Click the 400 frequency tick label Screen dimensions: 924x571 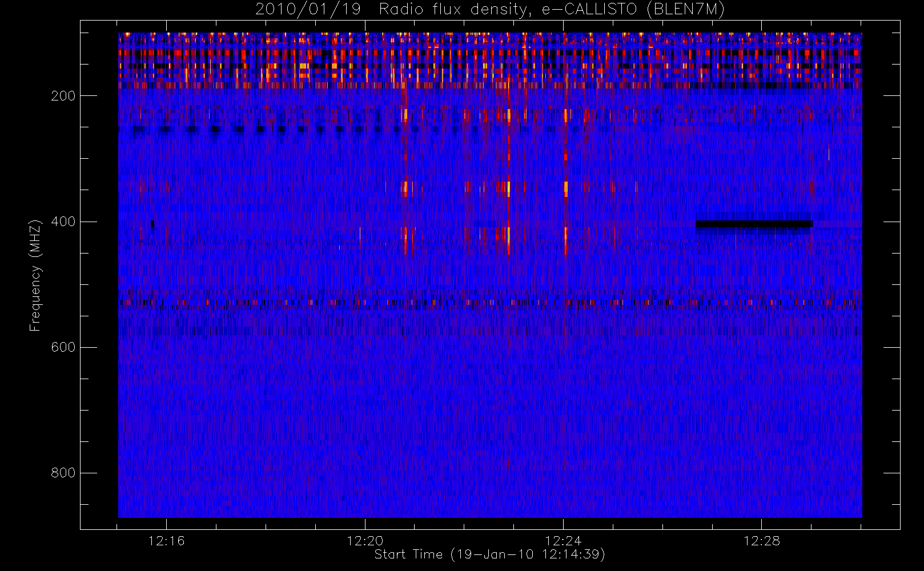(x=63, y=222)
